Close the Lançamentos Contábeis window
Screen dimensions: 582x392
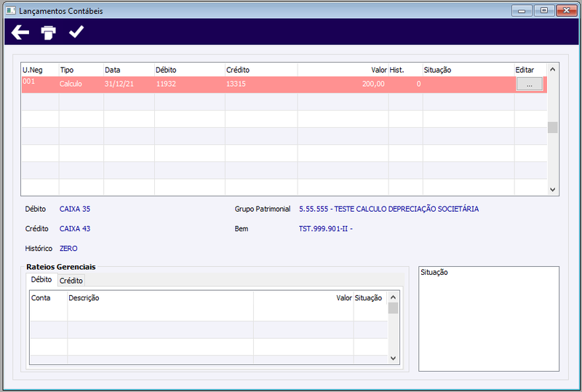point(567,10)
